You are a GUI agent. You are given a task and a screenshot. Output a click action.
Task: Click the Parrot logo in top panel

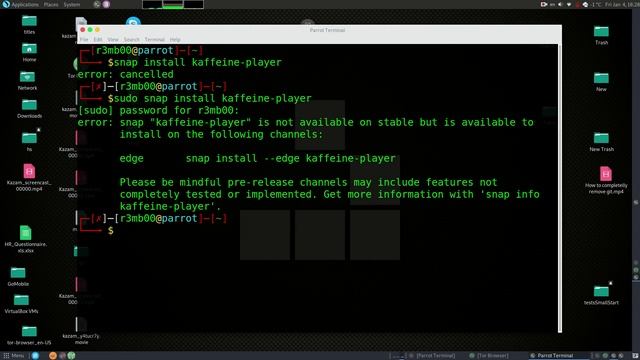6,4
